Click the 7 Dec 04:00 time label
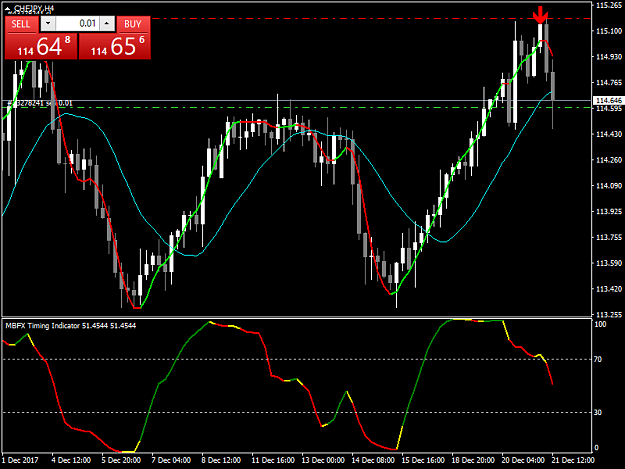The height and width of the screenshot is (469, 625). (171, 460)
